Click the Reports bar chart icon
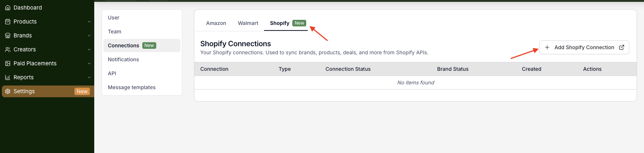This screenshot has width=644, height=153. 7,77
